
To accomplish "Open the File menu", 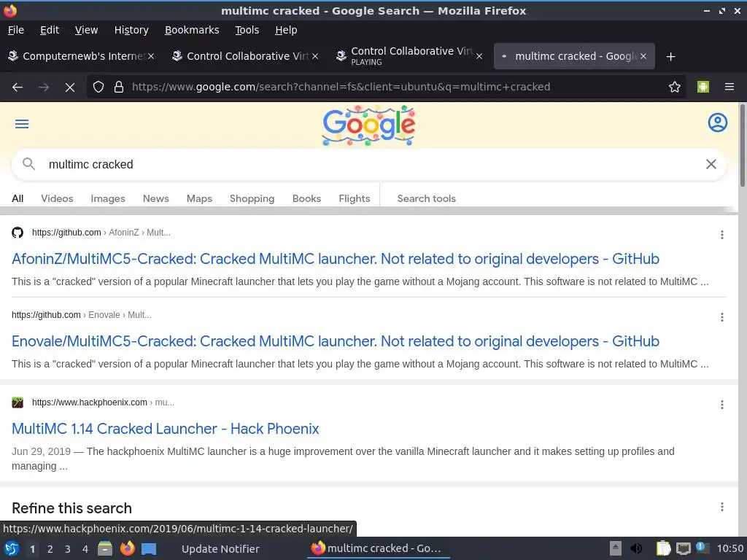I will coord(16,30).
